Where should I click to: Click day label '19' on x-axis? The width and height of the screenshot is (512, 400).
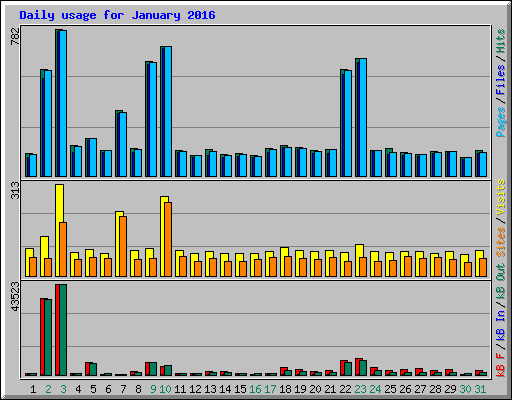click(x=300, y=389)
